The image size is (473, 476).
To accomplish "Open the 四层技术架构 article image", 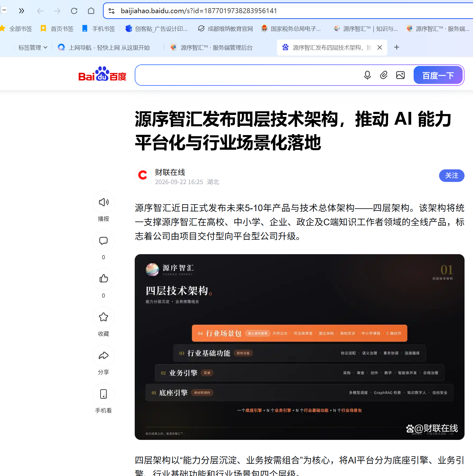I will click(x=300, y=347).
